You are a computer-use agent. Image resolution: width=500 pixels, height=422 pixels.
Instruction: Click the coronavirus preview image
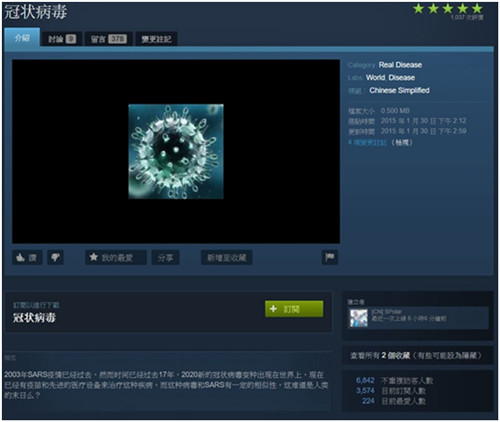176,151
